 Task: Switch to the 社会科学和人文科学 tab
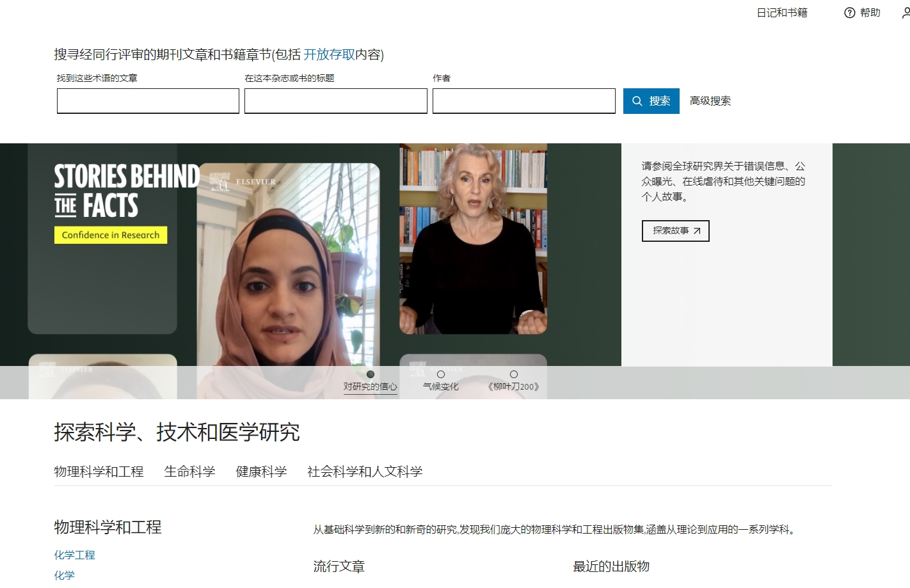click(x=365, y=472)
